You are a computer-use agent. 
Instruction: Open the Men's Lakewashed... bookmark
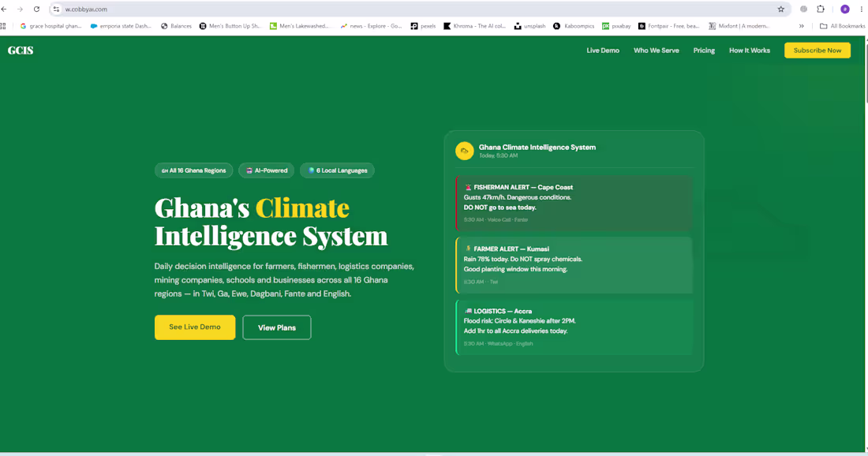[300, 26]
